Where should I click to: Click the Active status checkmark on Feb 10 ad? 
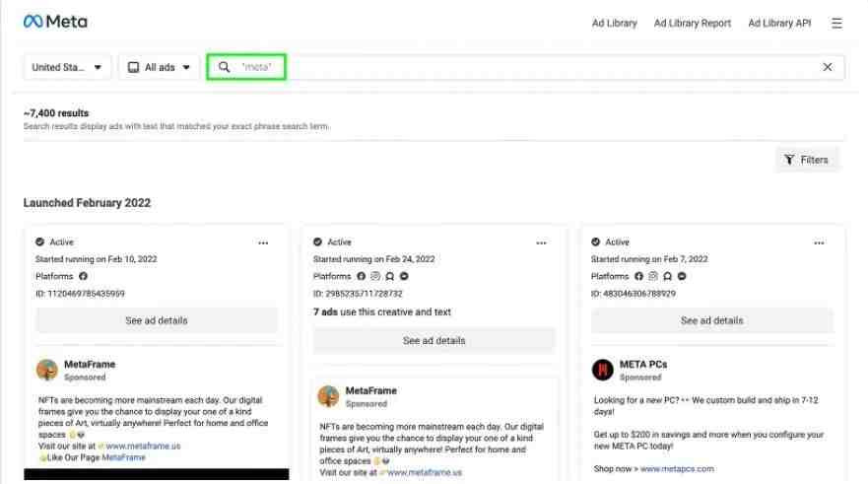point(39,242)
